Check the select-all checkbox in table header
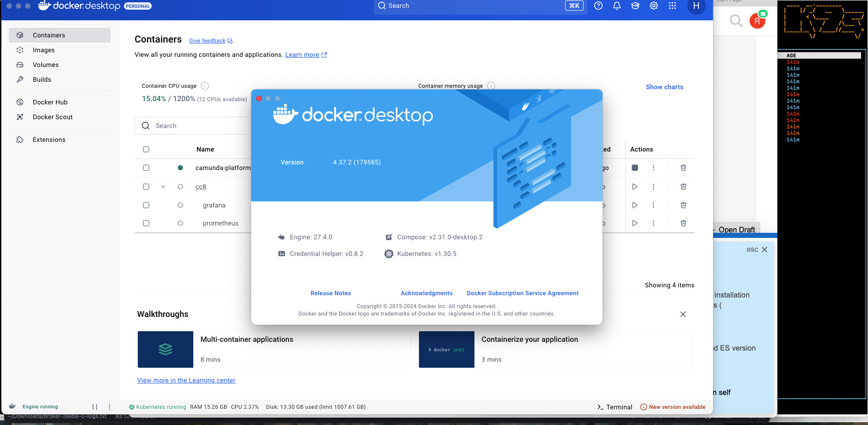The image size is (868, 425). coord(146,149)
